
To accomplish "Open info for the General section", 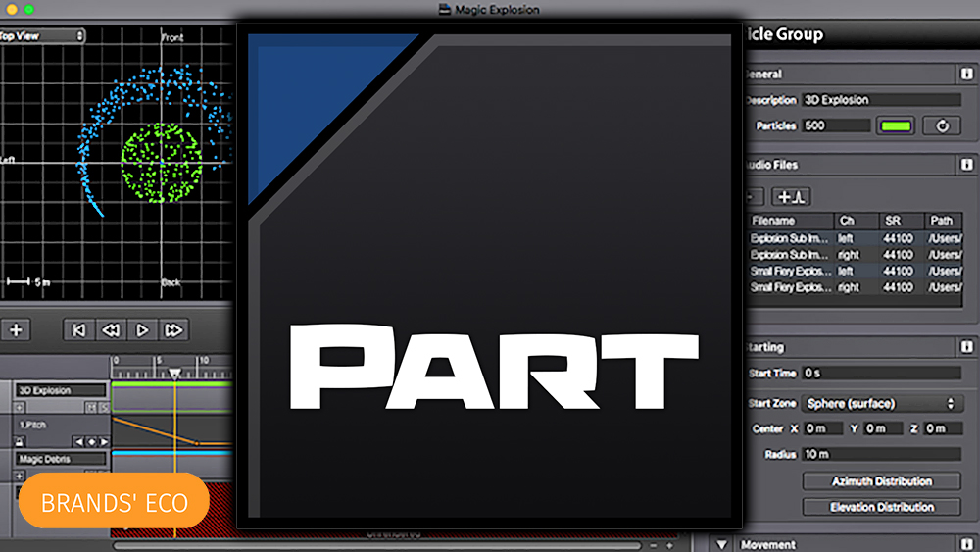I will (966, 75).
